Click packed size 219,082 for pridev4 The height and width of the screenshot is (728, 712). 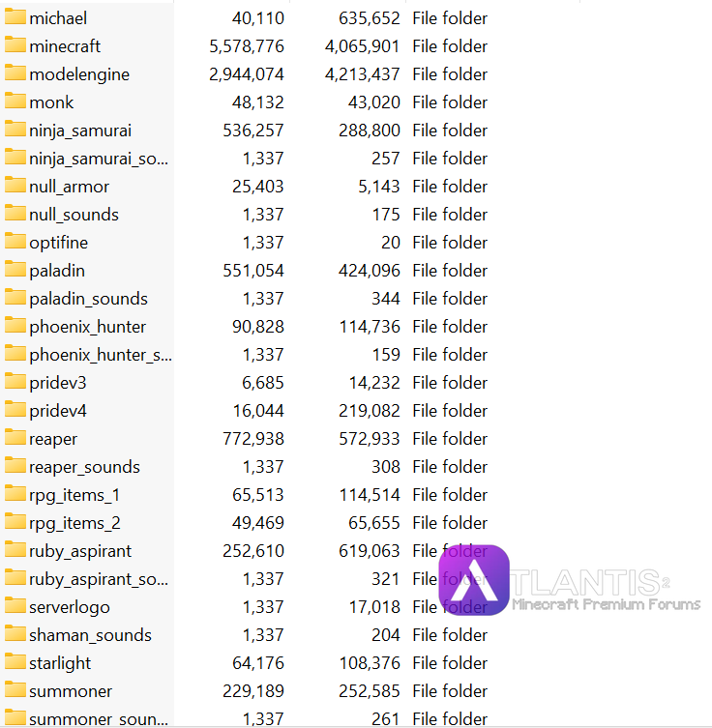370,411
